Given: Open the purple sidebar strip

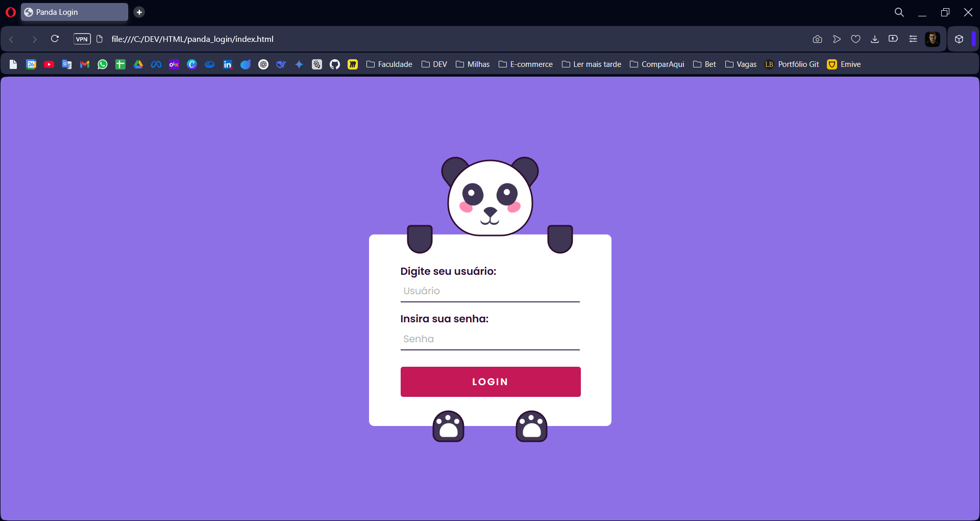Looking at the screenshot, I should (974, 39).
